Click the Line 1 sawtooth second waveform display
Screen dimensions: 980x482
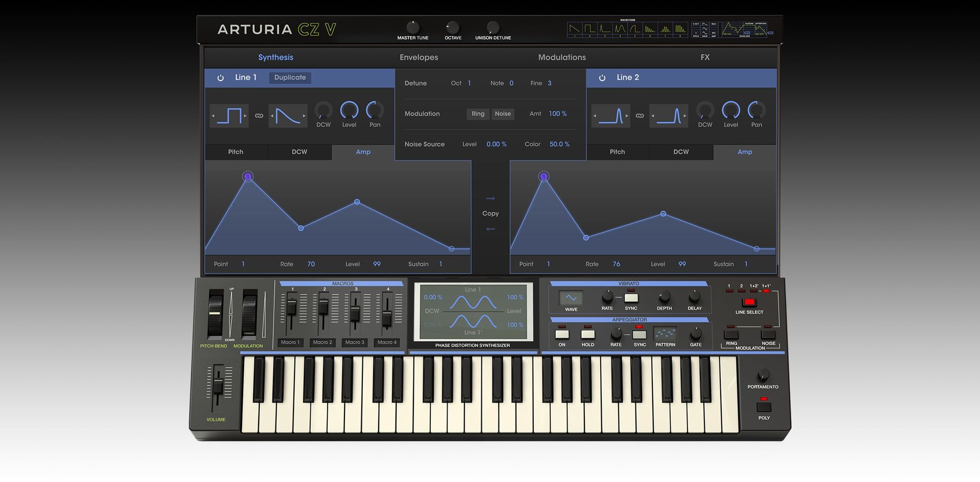click(288, 116)
